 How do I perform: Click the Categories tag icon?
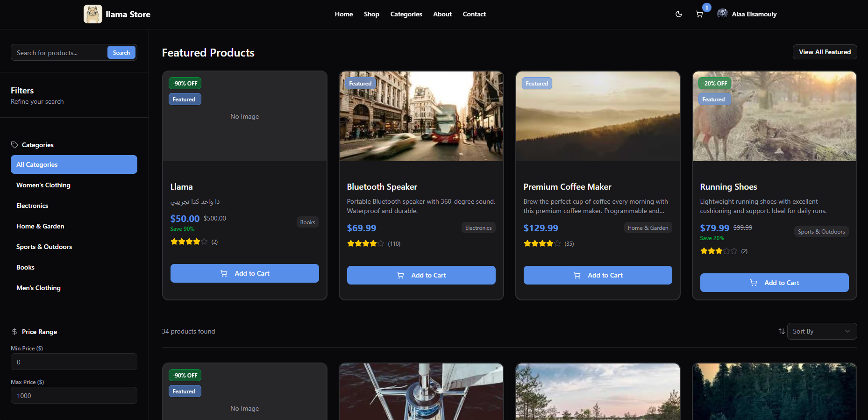tap(14, 145)
